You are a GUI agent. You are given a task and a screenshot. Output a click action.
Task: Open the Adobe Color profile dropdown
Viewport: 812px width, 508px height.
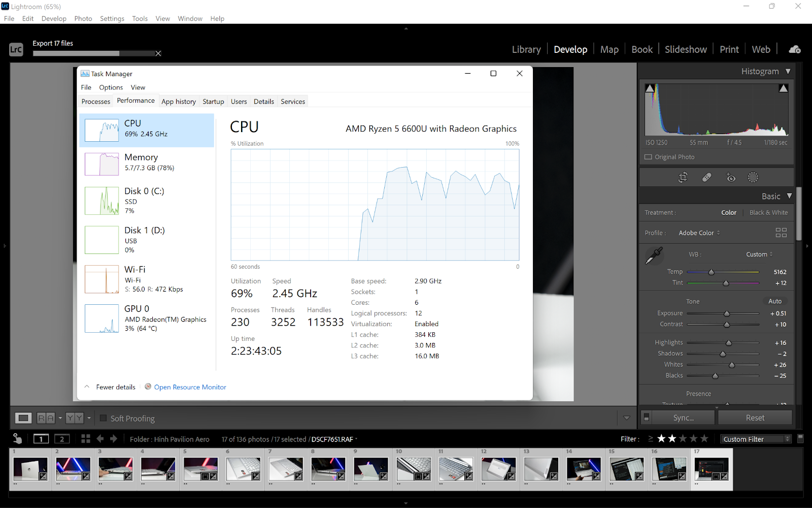click(x=699, y=233)
